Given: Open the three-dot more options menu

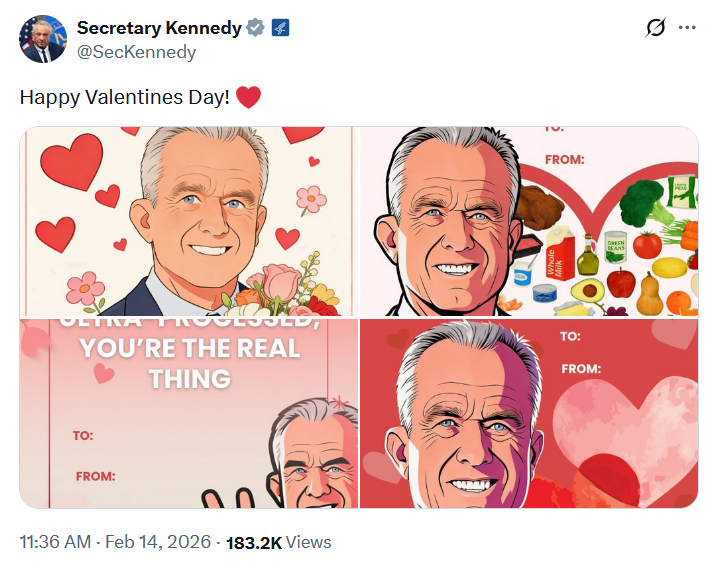Looking at the screenshot, I should point(687,28).
